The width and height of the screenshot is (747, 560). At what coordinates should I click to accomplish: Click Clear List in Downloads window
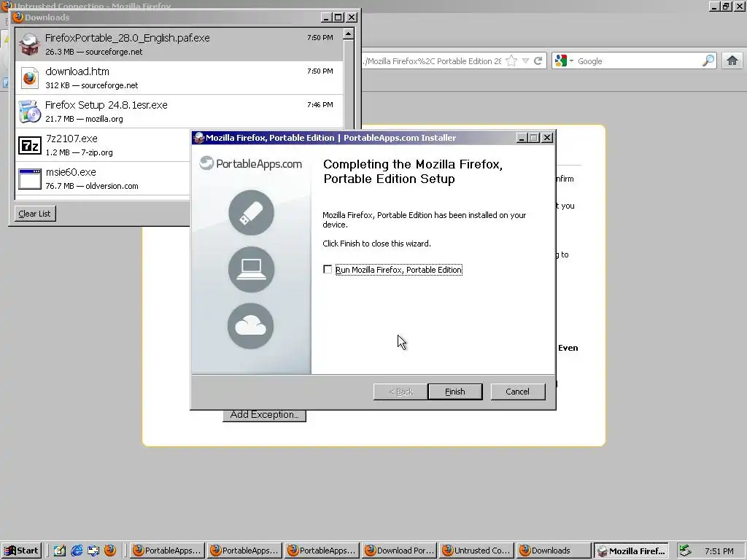[x=35, y=214]
